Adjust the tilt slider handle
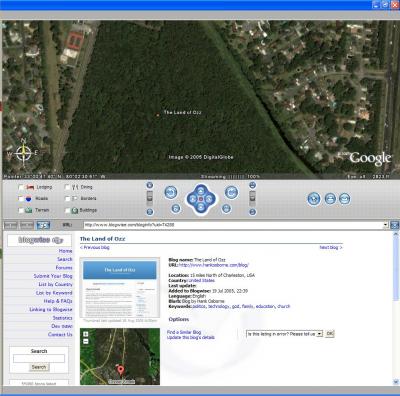 pyautogui.click(x=253, y=198)
